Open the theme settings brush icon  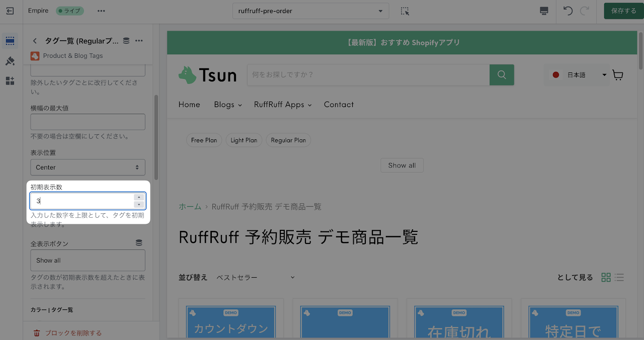pos(10,61)
